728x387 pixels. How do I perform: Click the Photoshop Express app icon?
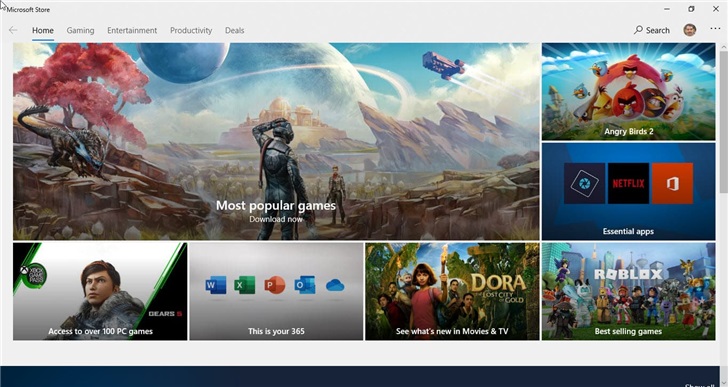coord(585,183)
